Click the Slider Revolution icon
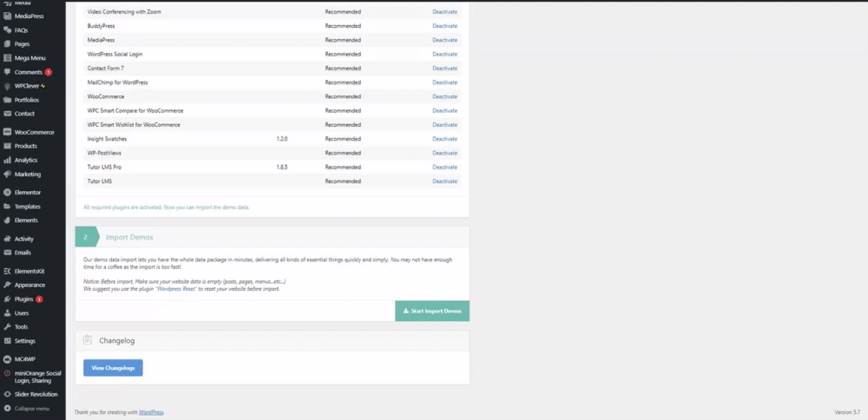The width and height of the screenshot is (868, 420). pyautogui.click(x=7, y=395)
